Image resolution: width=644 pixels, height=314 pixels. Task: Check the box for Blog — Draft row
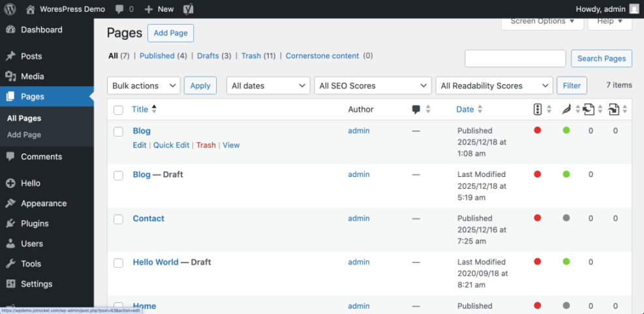(x=118, y=176)
